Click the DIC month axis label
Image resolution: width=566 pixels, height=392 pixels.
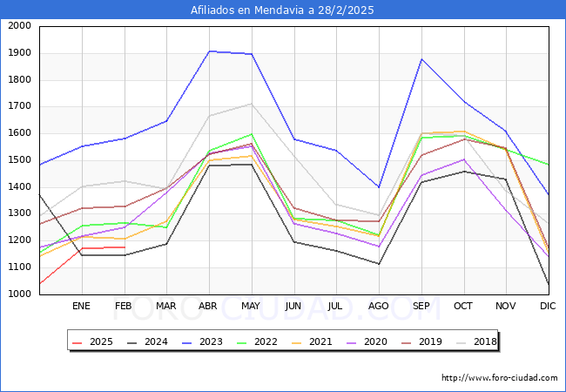coord(548,306)
